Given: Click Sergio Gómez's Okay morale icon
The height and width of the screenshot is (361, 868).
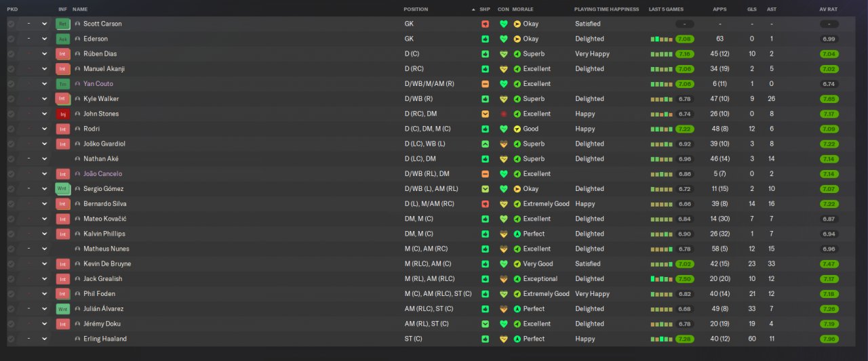Looking at the screenshot, I should [517, 189].
